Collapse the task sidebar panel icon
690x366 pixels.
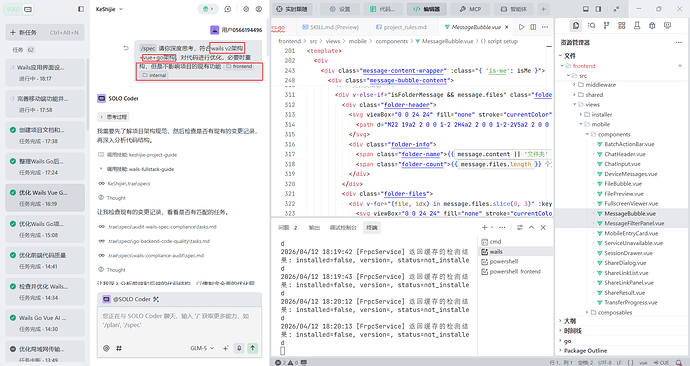[x=81, y=9]
